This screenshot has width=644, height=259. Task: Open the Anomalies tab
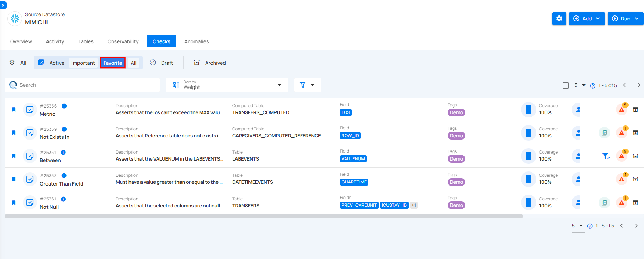coord(196,41)
